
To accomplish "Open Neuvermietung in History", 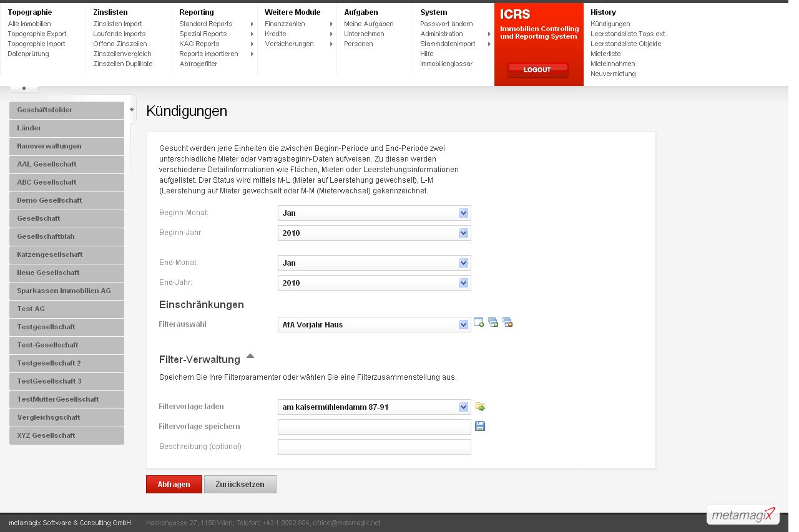I will point(613,74).
